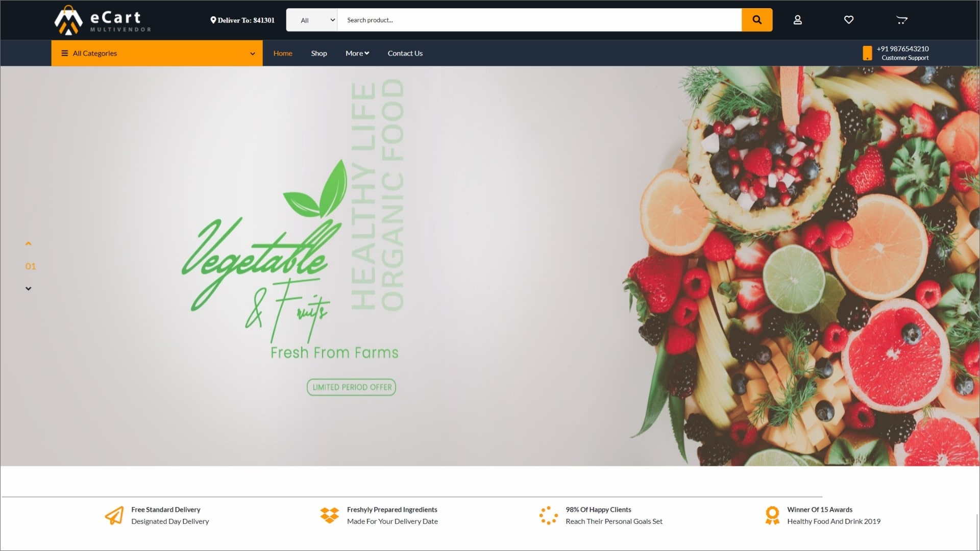
Task: Click the search magnifier icon
Action: (x=757, y=19)
